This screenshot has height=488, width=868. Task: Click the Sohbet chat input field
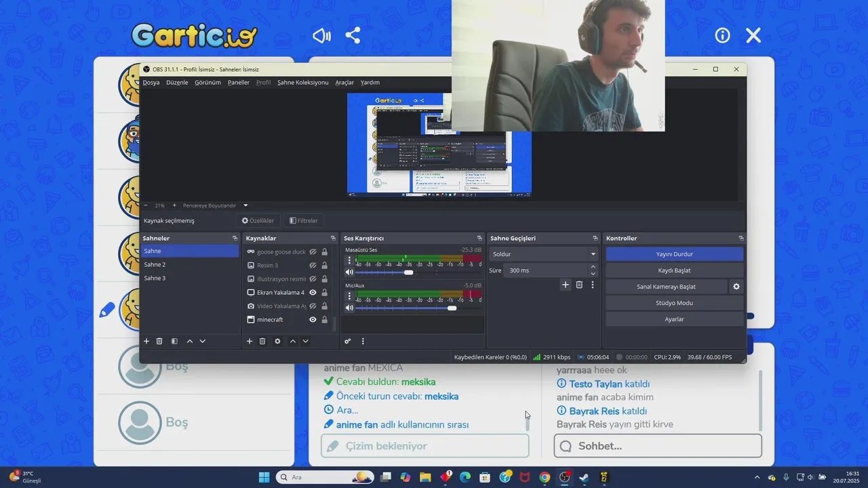[x=658, y=446]
